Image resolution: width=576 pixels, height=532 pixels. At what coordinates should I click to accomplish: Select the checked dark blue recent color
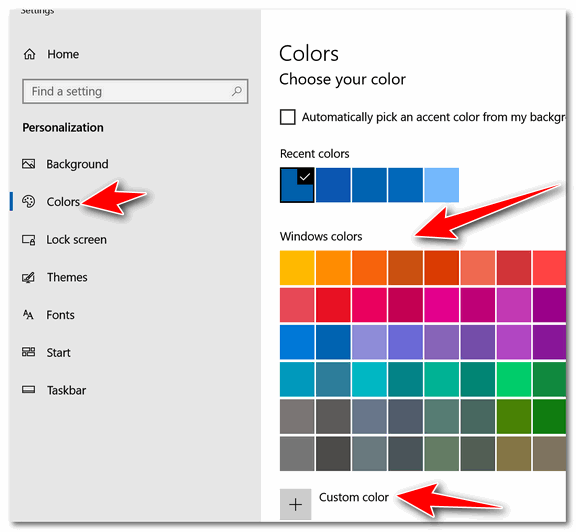tap(297, 185)
